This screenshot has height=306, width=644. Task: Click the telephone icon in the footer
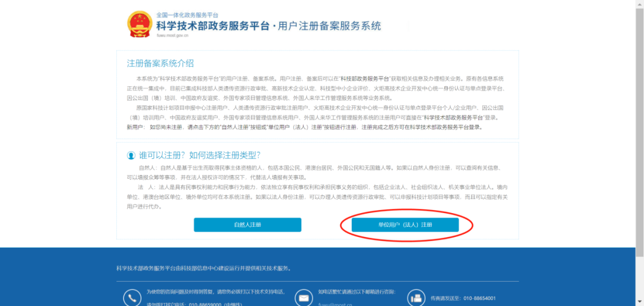click(131, 297)
